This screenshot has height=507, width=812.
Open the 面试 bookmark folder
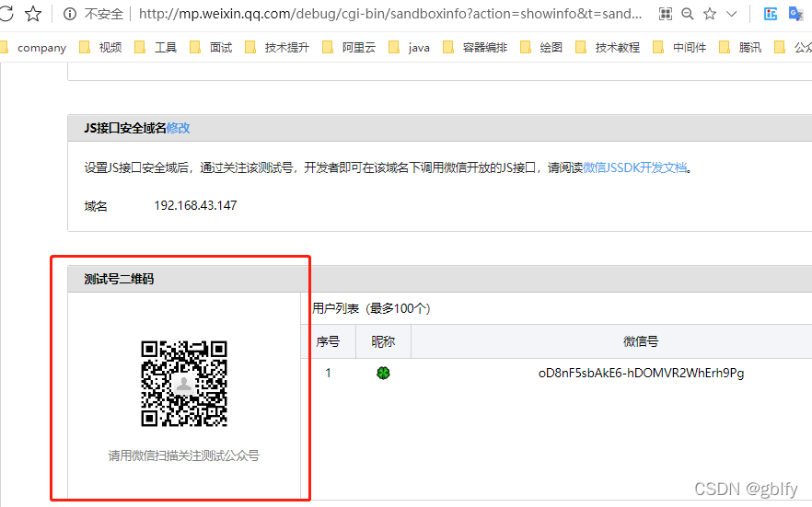[x=212, y=48]
